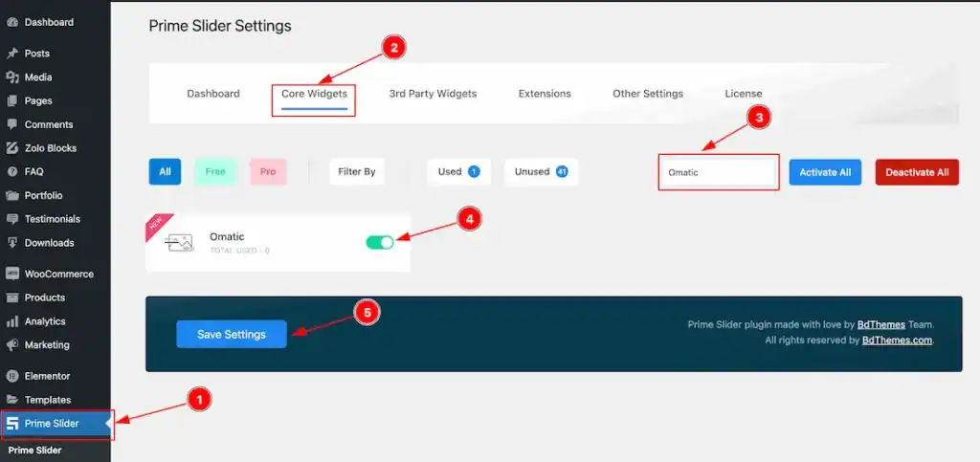980x462 pixels.
Task: Click the Pages icon in sidebar
Action: pyautogui.click(x=11, y=101)
